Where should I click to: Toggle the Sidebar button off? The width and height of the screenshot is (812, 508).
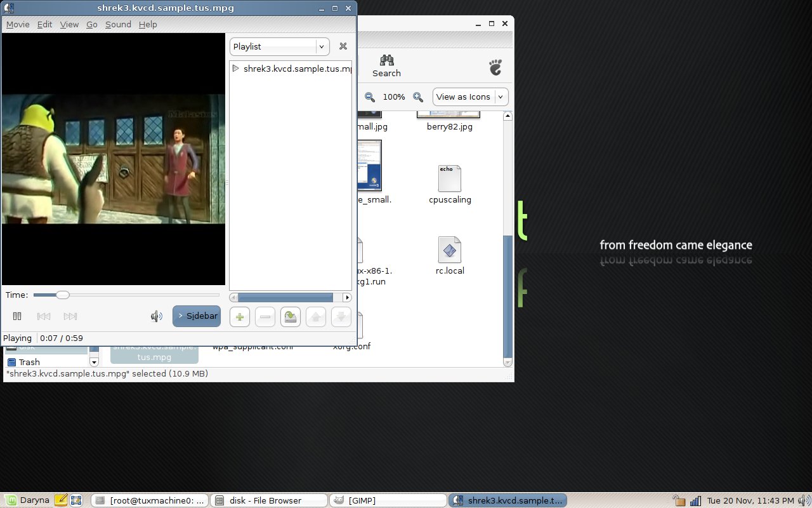[x=197, y=316]
